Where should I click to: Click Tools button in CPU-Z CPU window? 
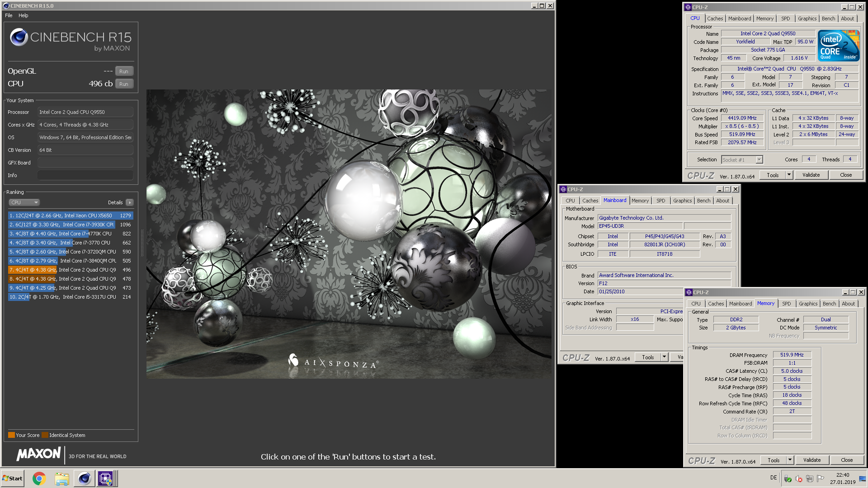[x=773, y=175]
